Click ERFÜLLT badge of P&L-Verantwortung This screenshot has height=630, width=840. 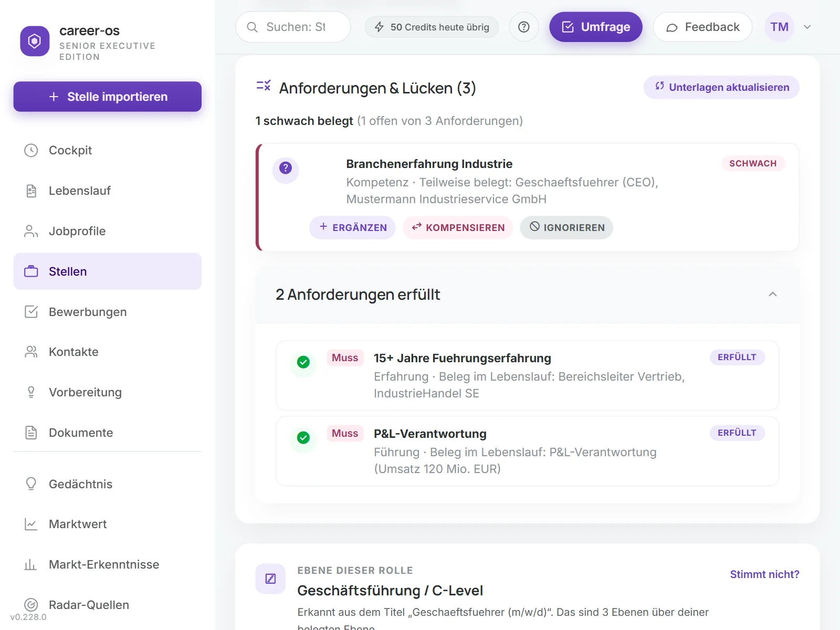(x=737, y=433)
